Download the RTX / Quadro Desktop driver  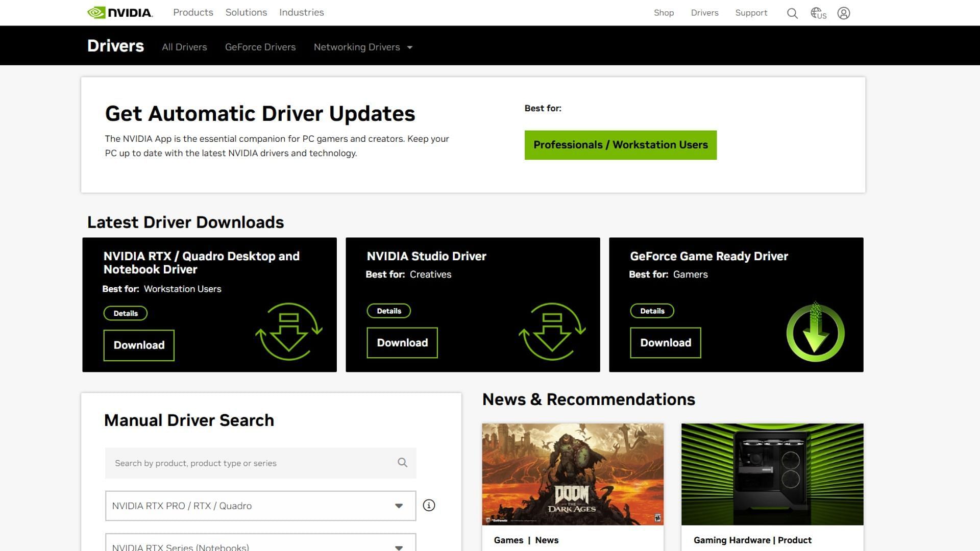click(139, 345)
